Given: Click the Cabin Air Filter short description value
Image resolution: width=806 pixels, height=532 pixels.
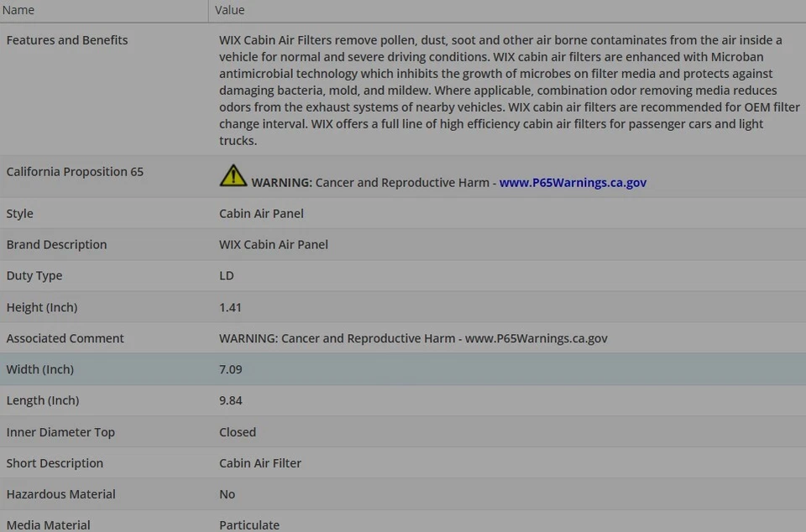Looking at the screenshot, I should [x=260, y=463].
